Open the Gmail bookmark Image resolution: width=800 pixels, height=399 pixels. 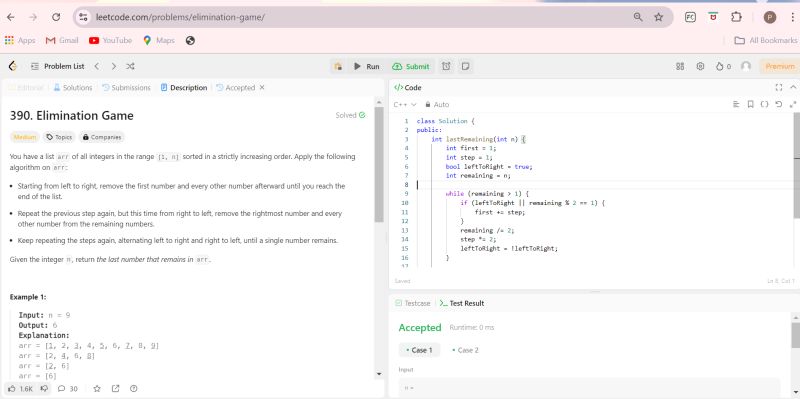click(62, 40)
